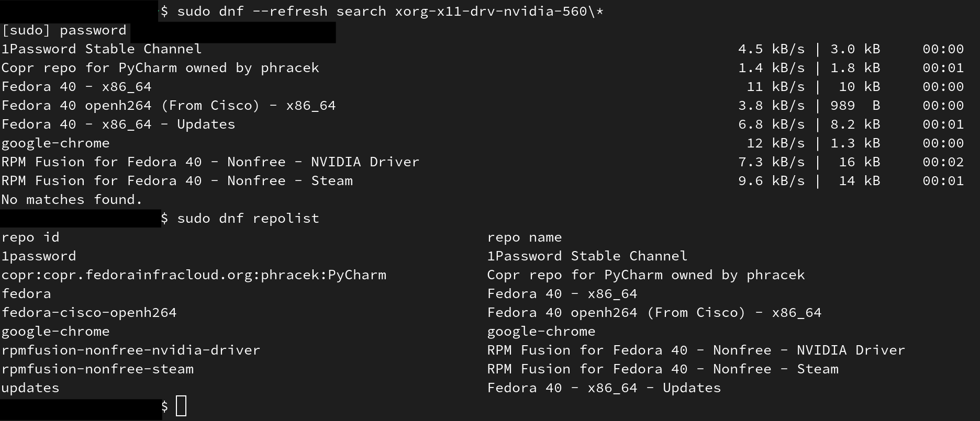
Task: Click the lowercase "fedora" repo id entry
Action: [26, 294]
